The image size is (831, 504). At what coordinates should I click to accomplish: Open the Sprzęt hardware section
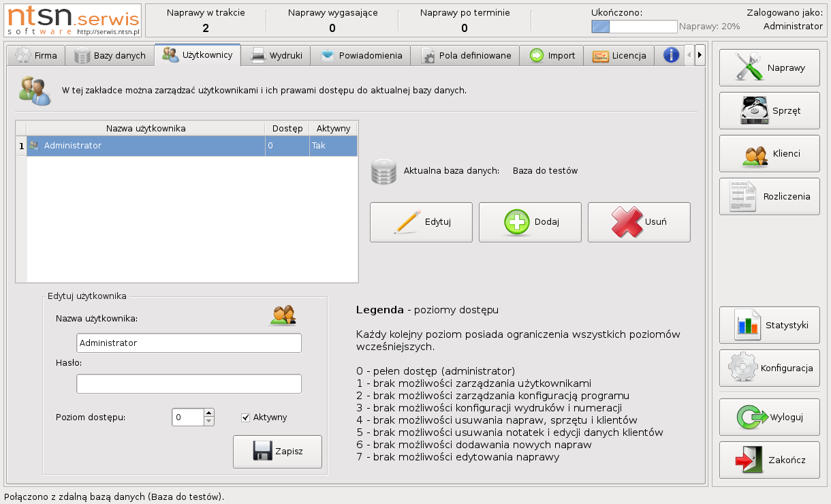coord(769,110)
